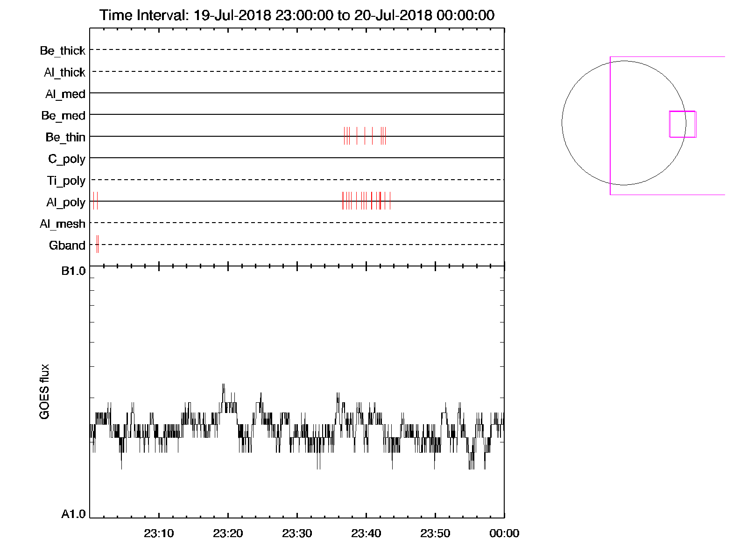Click the Be_thick filter label
Image resolution: width=747 pixels, height=560 pixels.
point(63,50)
